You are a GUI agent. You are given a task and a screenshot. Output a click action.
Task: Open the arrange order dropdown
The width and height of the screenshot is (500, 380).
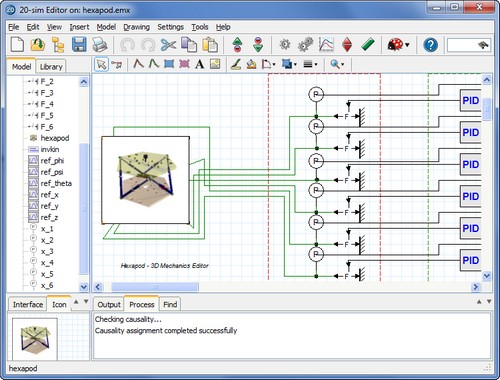[289, 64]
